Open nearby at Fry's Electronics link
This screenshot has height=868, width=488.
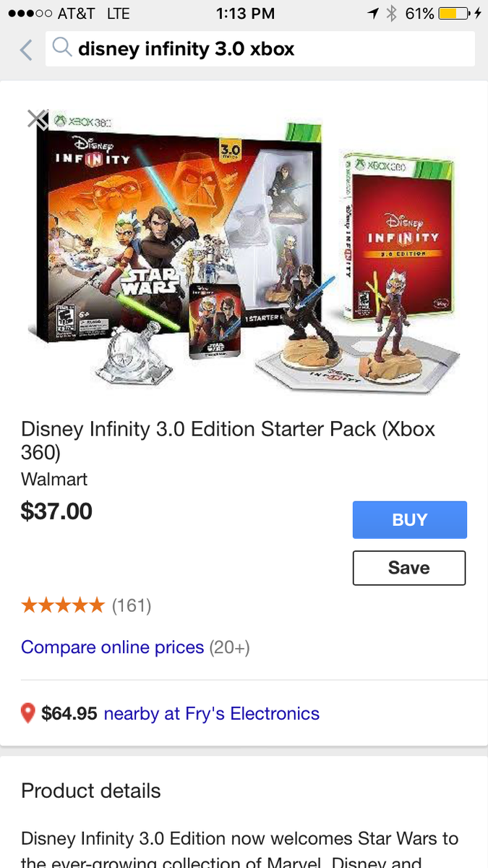point(212,714)
